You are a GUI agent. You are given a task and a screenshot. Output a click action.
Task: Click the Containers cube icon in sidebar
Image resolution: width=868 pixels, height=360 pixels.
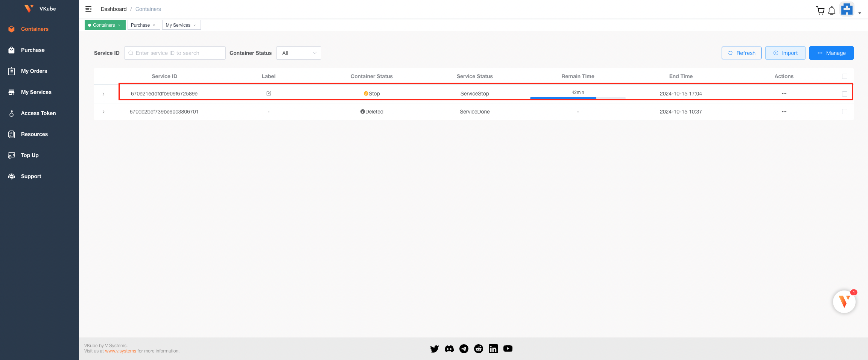coord(12,29)
